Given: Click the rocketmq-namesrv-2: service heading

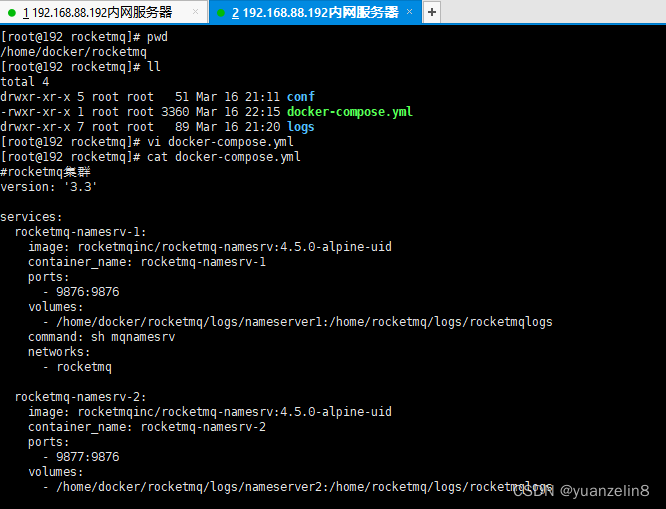Looking at the screenshot, I should click(x=81, y=397).
